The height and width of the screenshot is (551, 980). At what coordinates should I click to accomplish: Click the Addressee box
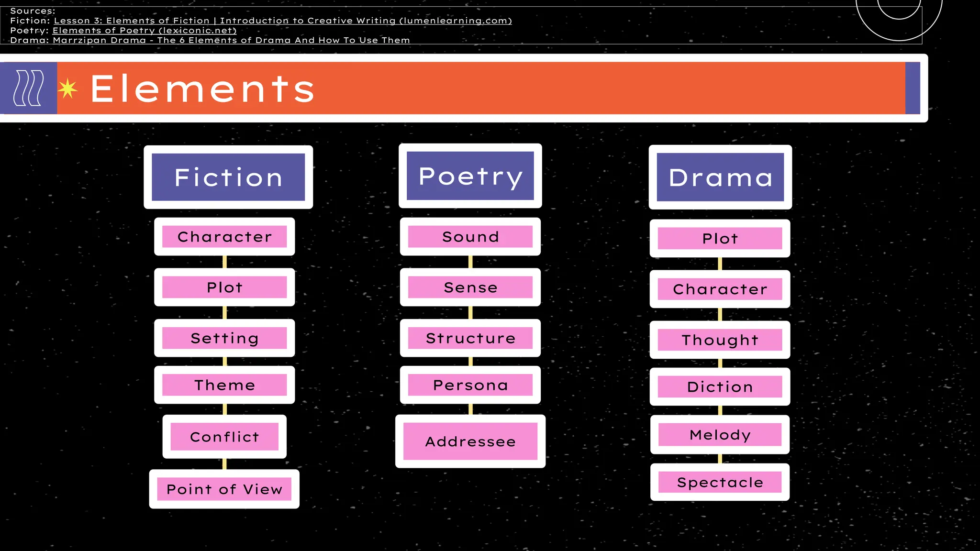(x=470, y=441)
